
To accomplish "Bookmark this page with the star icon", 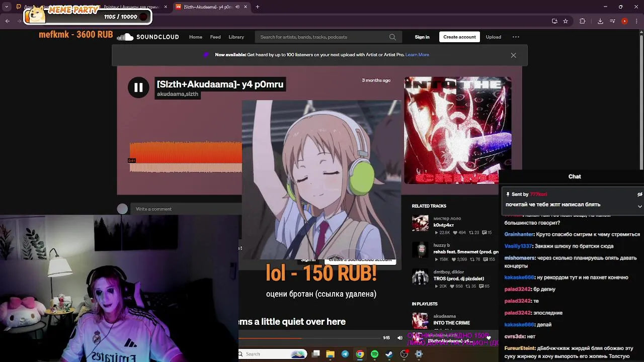I will click(x=566, y=21).
